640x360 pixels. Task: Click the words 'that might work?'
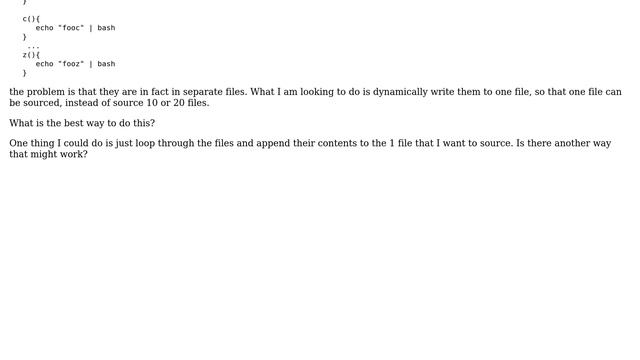48,154
